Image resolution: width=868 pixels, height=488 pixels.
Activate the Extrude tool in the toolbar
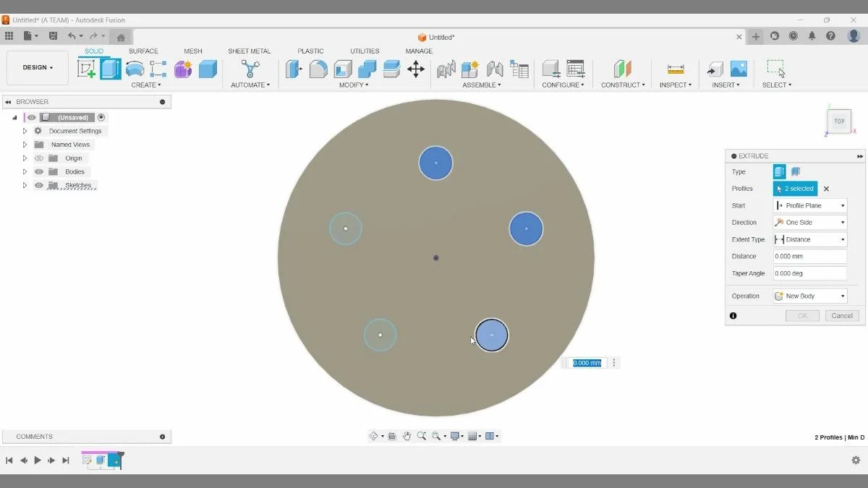click(110, 69)
